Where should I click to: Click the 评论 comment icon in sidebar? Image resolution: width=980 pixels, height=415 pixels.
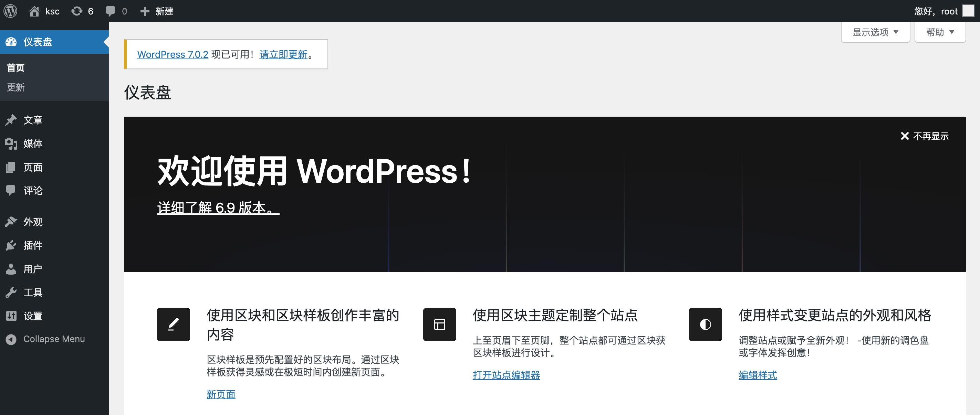coord(11,190)
